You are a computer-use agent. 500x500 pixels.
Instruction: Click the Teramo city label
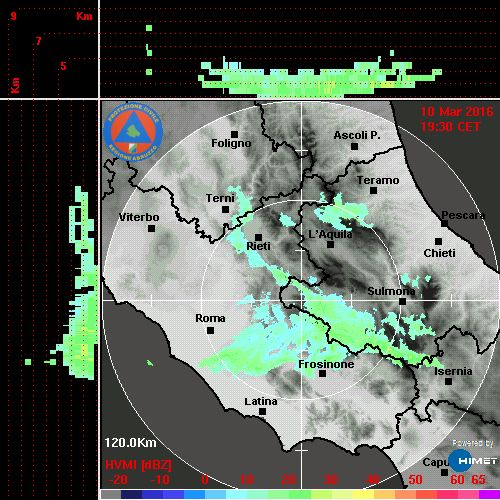pos(378,180)
